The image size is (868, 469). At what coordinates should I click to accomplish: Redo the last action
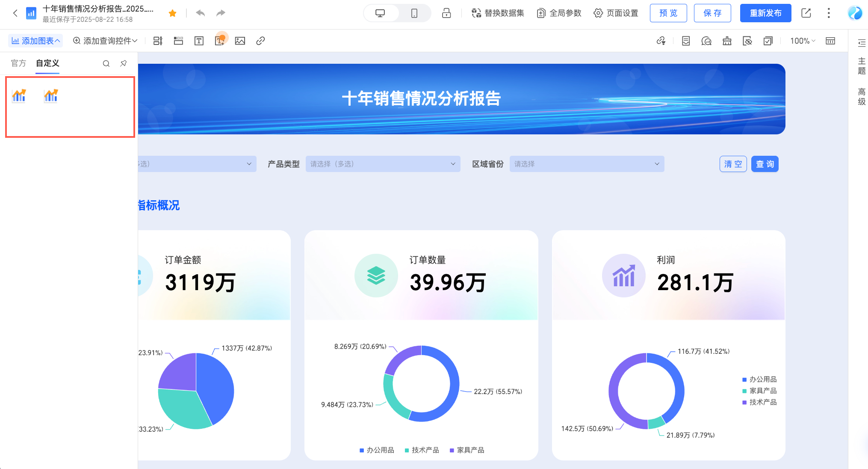click(x=221, y=13)
